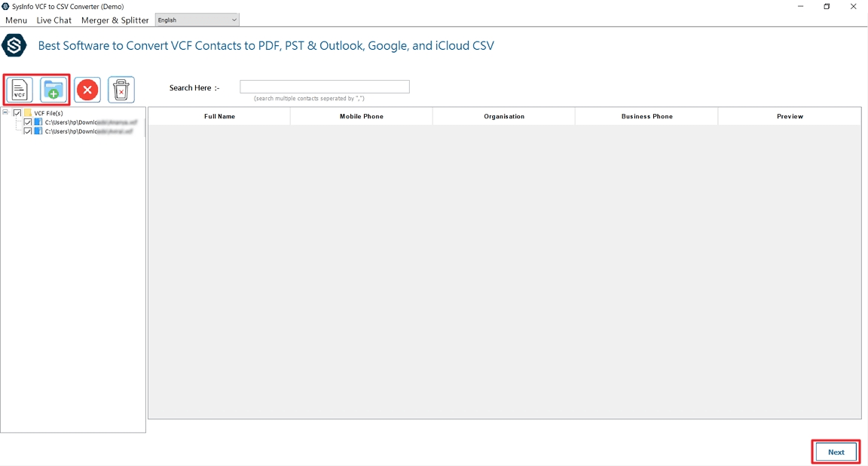Click the Full Name column header
Viewport: 868px width, 466px height.
219,116
